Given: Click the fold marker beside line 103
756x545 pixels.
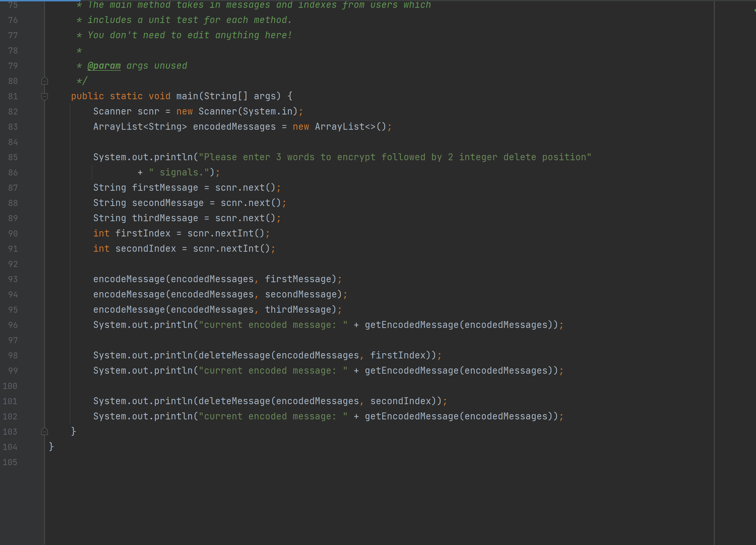Looking at the screenshot, I should coord(45,431).
